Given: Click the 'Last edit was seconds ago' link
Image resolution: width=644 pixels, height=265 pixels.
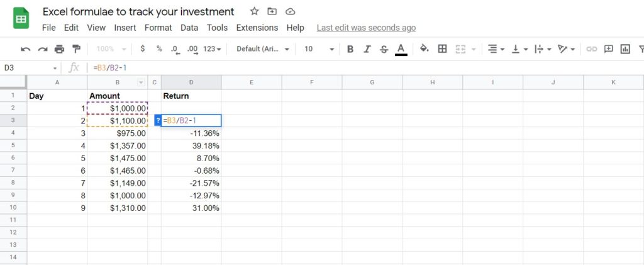Looking at the screenshot, I should click(x=365, y=28).
